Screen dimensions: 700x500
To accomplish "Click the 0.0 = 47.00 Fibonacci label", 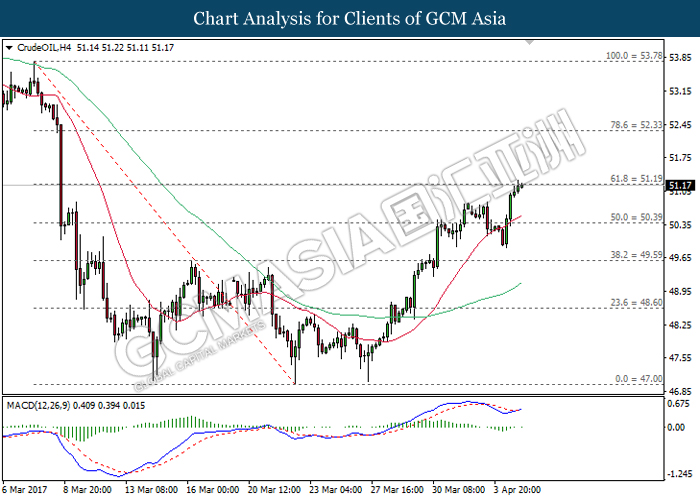I will 638,379.
